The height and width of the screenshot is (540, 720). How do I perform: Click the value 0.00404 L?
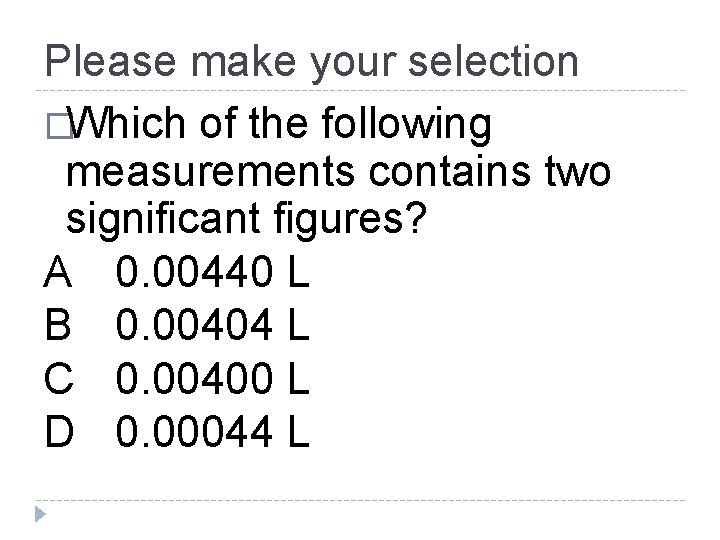213,326
